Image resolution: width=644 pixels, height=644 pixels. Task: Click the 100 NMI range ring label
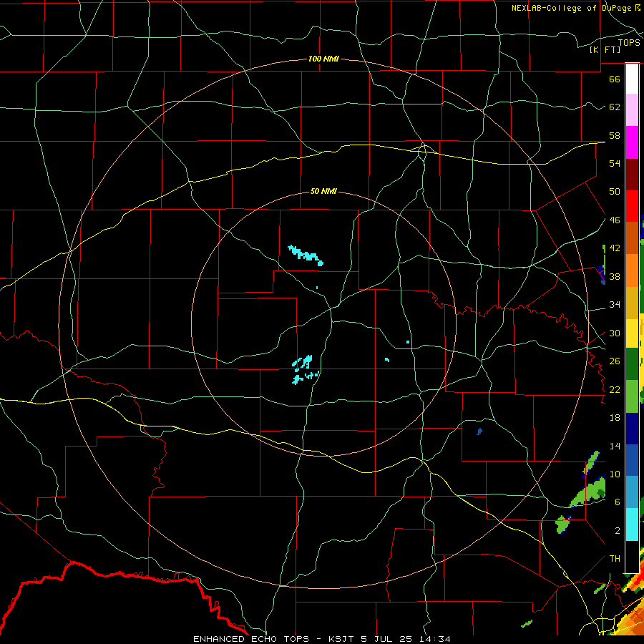click(x=323, y=59)
